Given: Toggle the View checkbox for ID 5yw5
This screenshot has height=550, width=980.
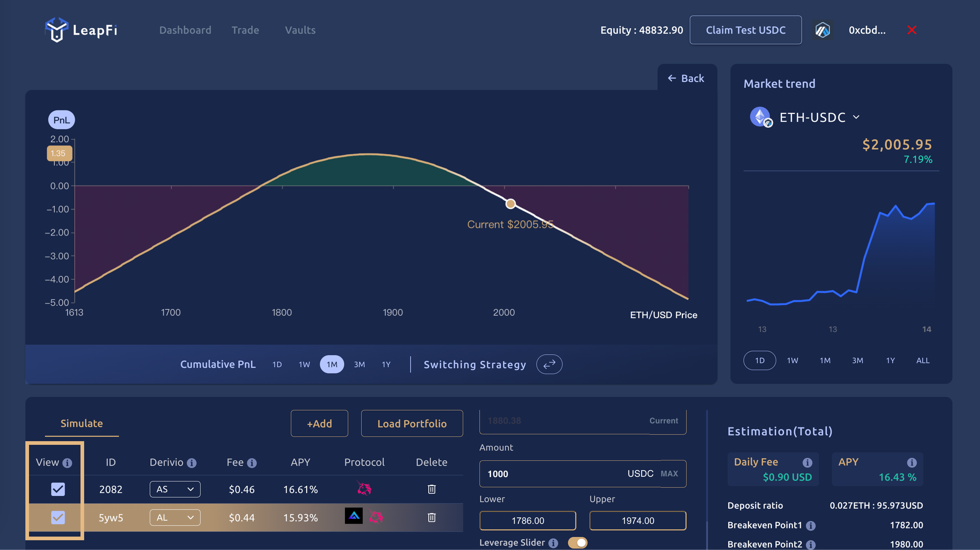Looking at the screenshot, I should click(x=58, y=517).
